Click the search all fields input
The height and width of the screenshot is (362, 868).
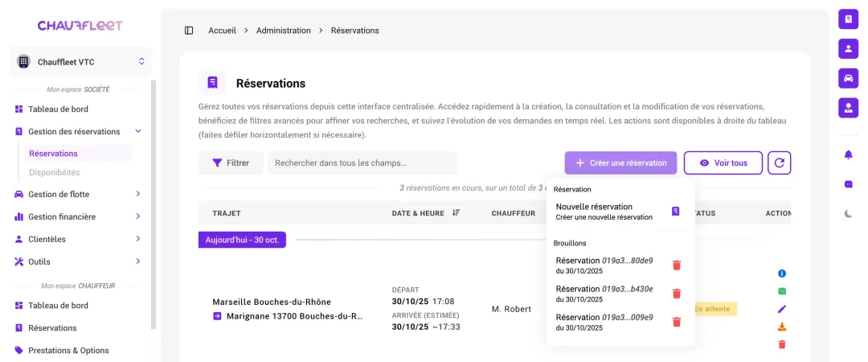coord(362,163)
